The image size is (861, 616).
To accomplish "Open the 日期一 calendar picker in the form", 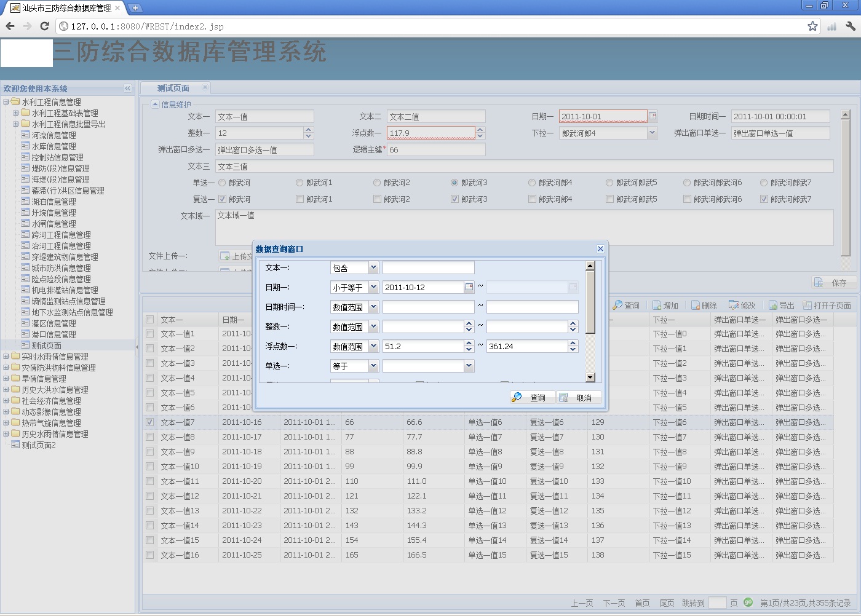I will click(653, 116).
